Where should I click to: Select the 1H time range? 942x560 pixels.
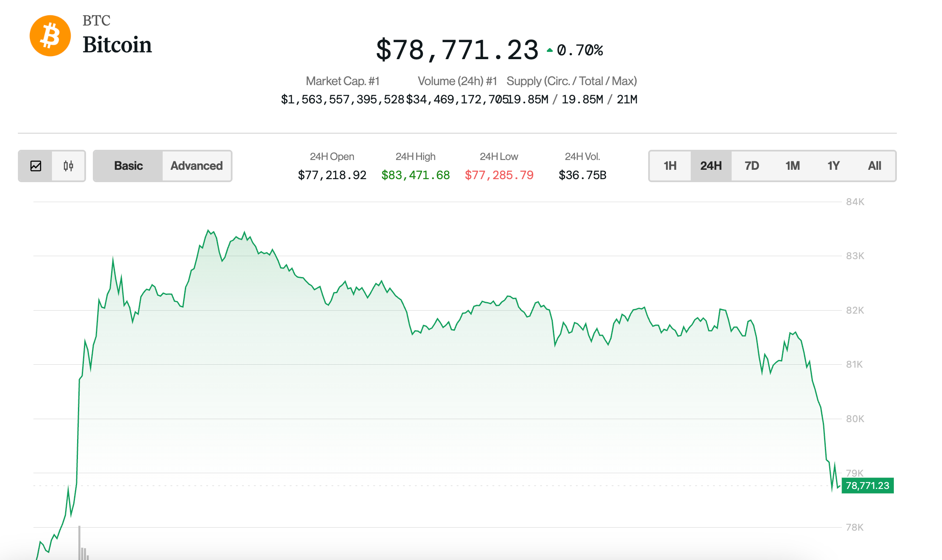pyautogui.click(x=669, y=166)
